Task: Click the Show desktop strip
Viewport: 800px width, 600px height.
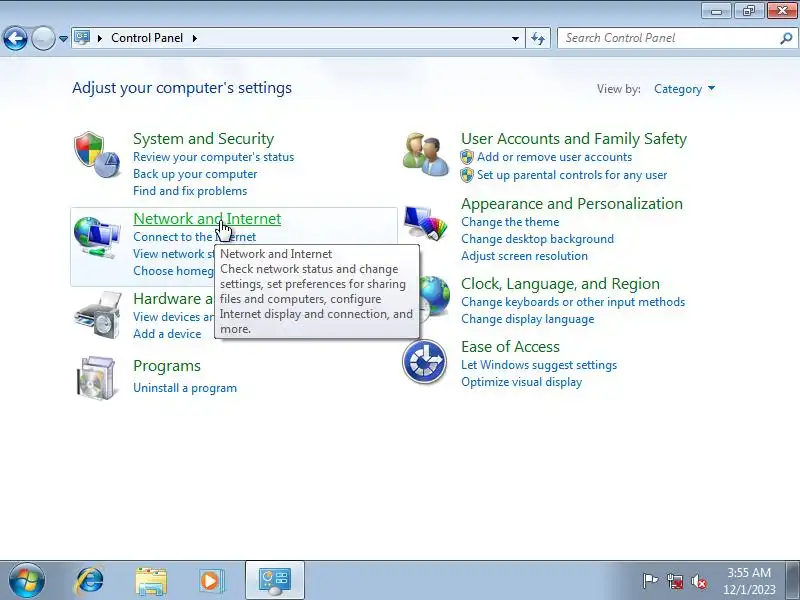Action: click(794, 580)
